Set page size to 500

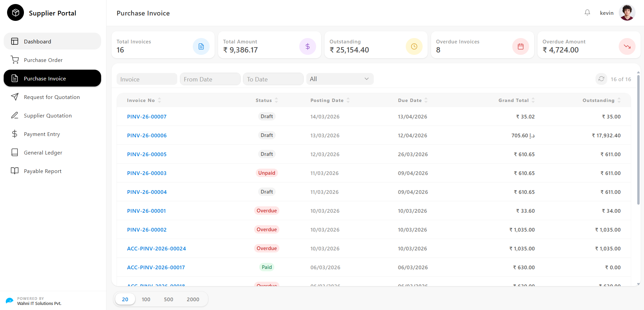coord(168,299)
